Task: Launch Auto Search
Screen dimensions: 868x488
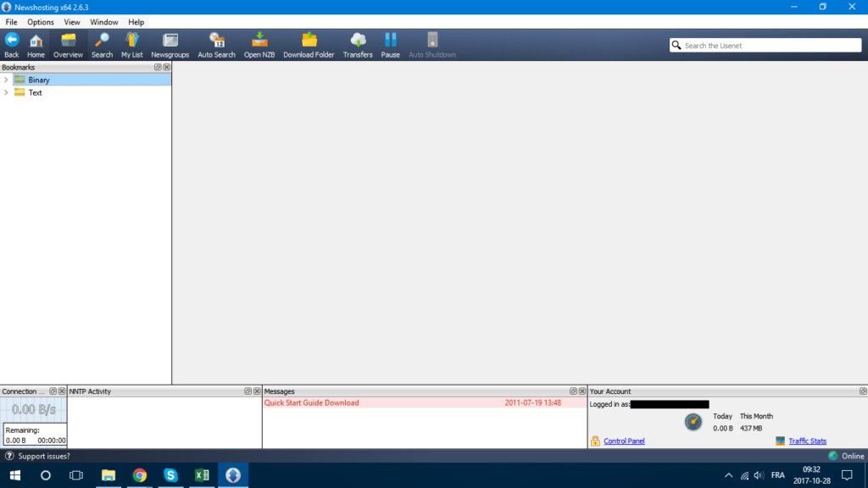Action: pos(216,43)
